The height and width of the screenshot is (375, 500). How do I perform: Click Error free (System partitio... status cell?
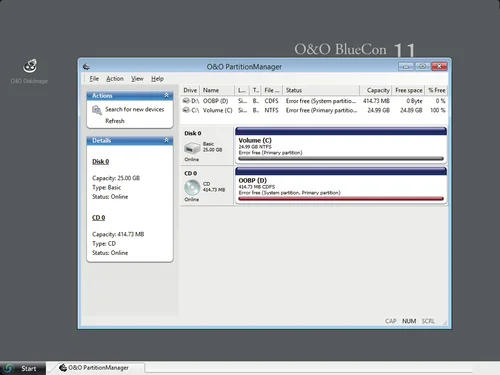coord(321,101)
